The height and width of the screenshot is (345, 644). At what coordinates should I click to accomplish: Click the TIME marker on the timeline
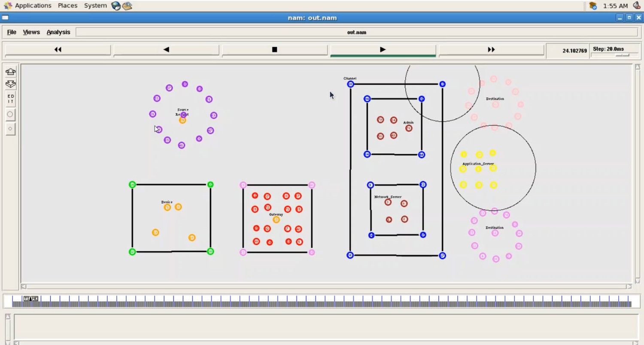30,299
